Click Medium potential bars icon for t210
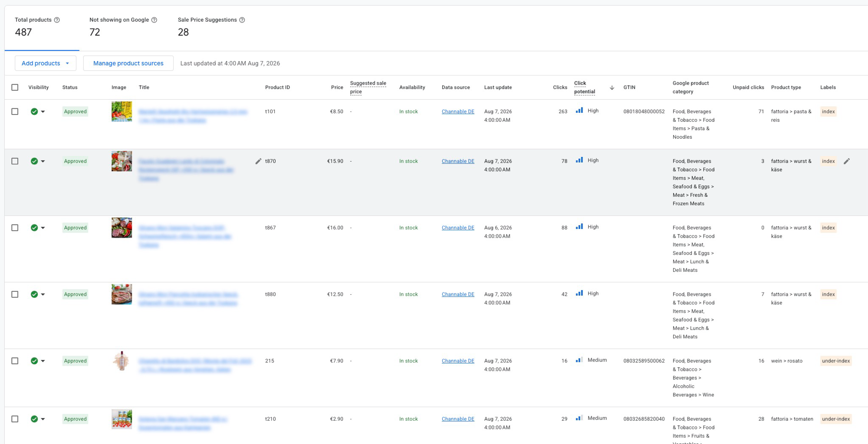 pos(579,418)
